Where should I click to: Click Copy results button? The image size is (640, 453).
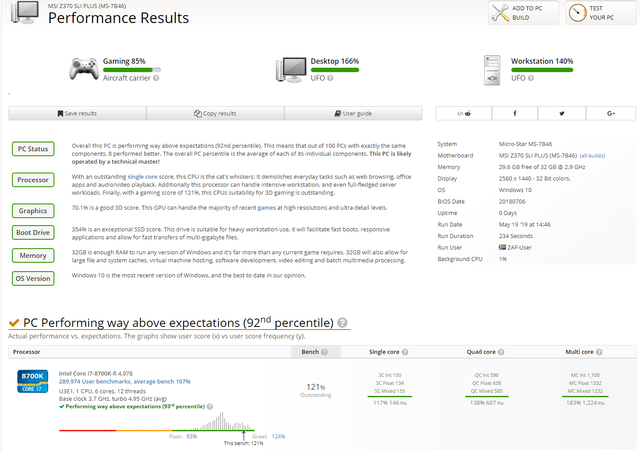[215, 113]
